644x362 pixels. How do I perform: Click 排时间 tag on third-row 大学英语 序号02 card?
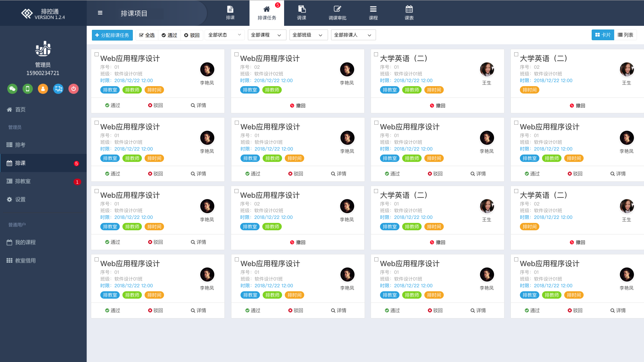(x=530, y=227)
